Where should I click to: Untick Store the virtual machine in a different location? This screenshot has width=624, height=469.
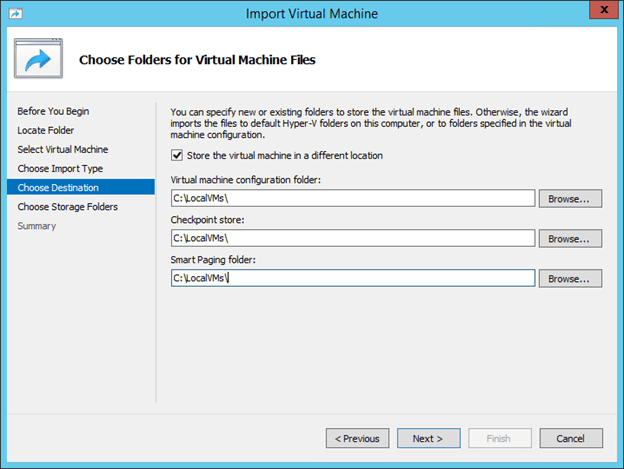[178, 155]
